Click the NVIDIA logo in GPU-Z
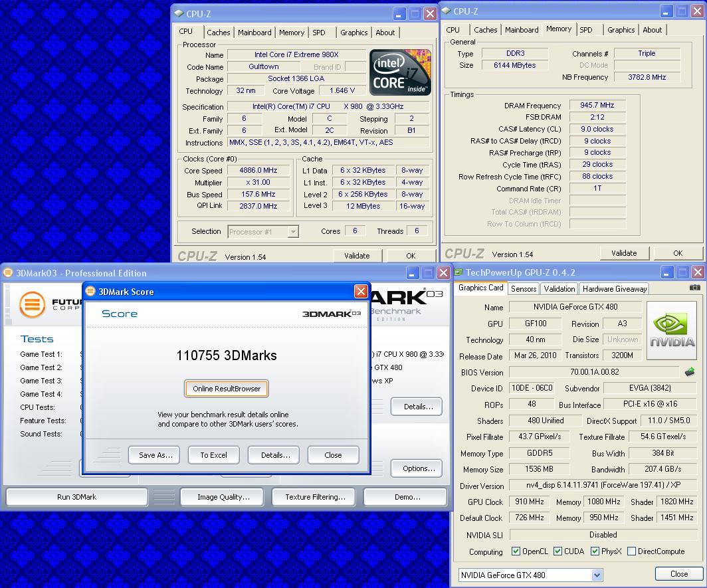707x588 pixels. [671, 330]
